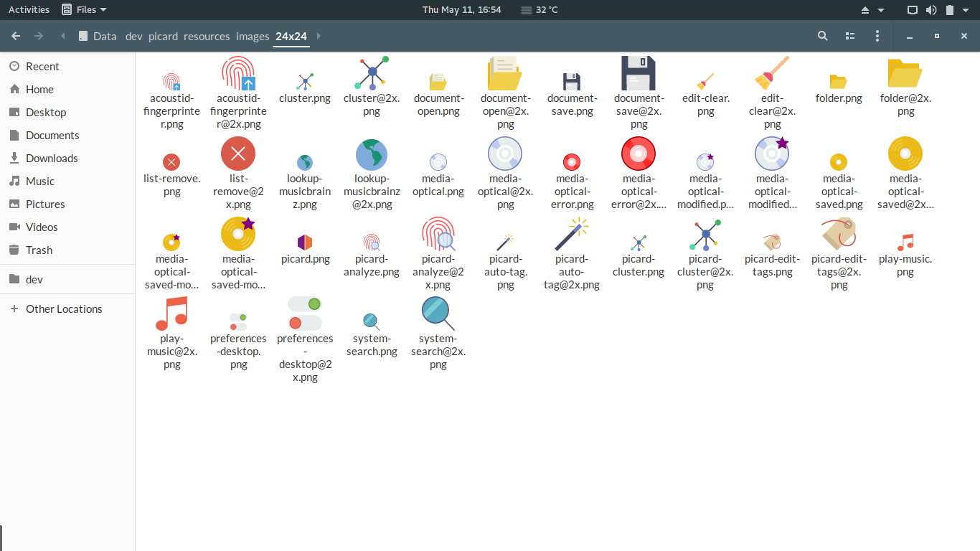Go back using the left arrow button
Screen dimensions: 980x551
[16, 36]
